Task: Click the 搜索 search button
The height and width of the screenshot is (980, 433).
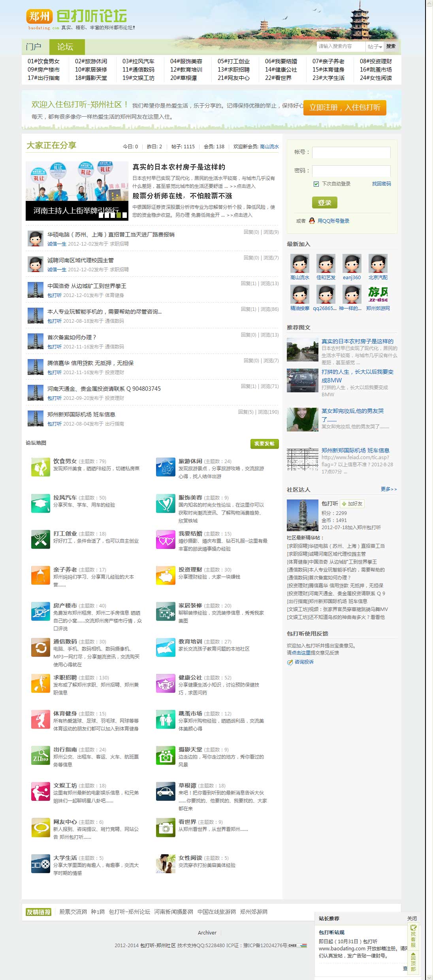Action: [x=391, y=46]
